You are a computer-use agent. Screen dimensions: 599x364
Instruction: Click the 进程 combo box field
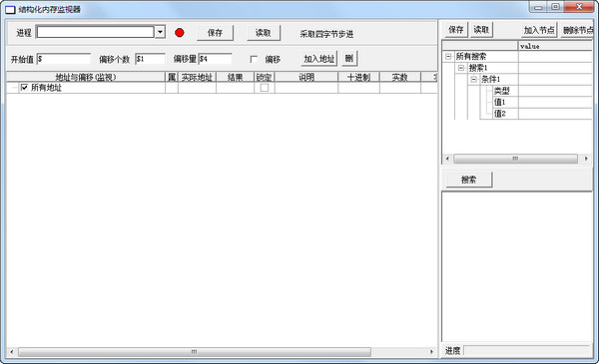95,32
